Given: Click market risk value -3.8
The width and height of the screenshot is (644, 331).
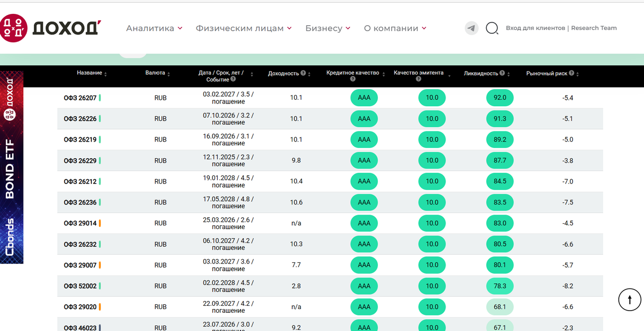Looking at the screenshot, I should coord(568,160).
